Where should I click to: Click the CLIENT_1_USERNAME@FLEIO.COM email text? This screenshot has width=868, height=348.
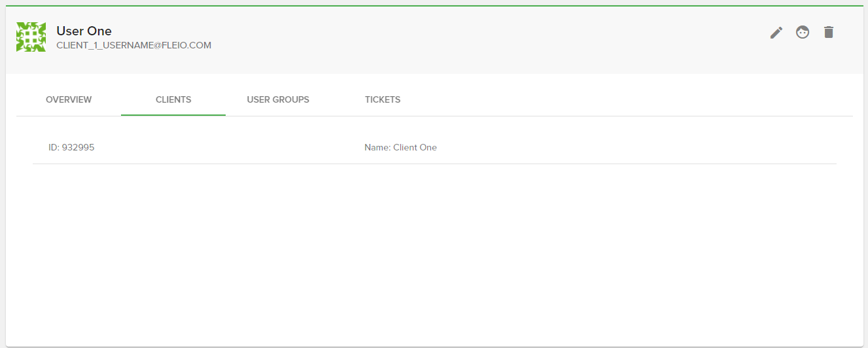(x=134, y=46)
